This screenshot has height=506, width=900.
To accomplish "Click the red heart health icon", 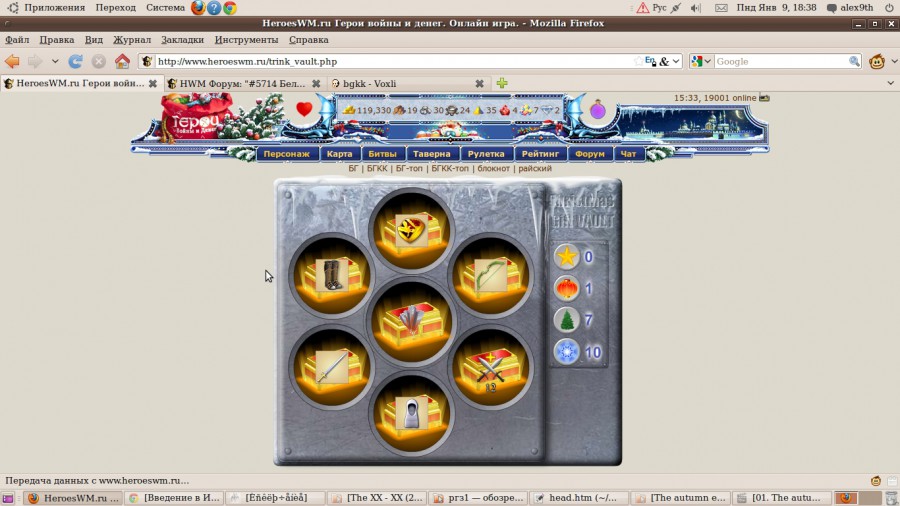I will coord(304,110).
